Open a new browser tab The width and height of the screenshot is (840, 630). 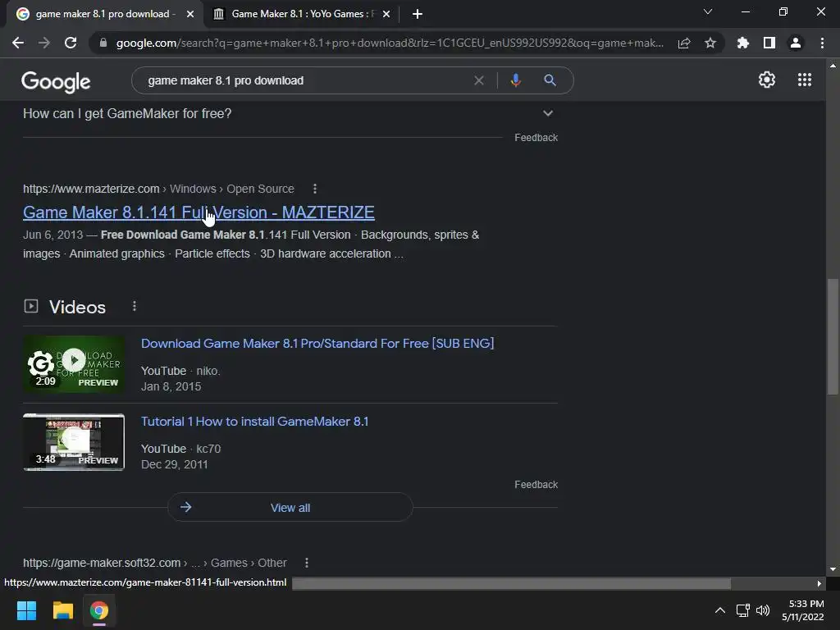click(418, 14)
